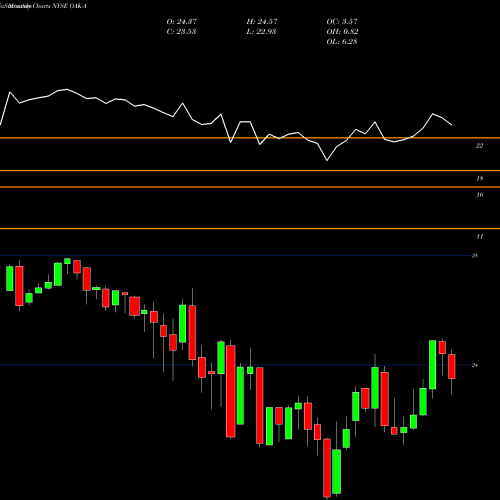This screenshot has height=500, width=500.
Task: Click the axis label '16'
Action: click(479, 195)
